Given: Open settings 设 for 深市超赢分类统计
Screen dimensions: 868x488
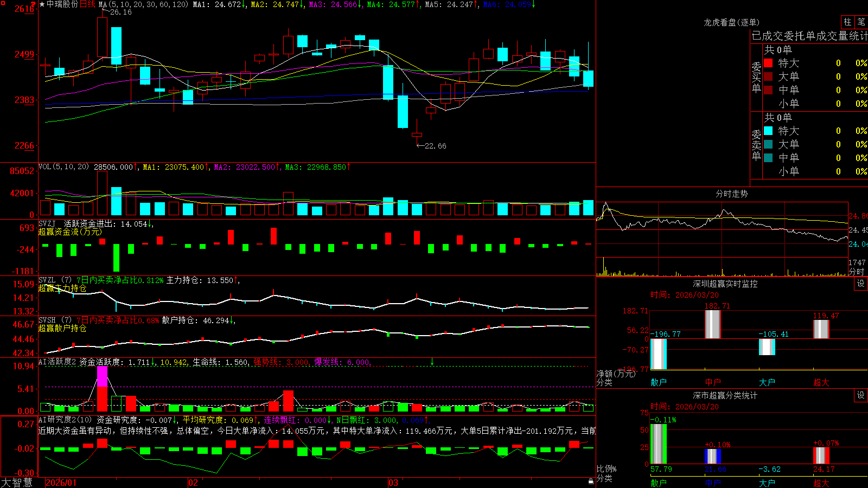Looking at the screenshot, I should [861, 395].
